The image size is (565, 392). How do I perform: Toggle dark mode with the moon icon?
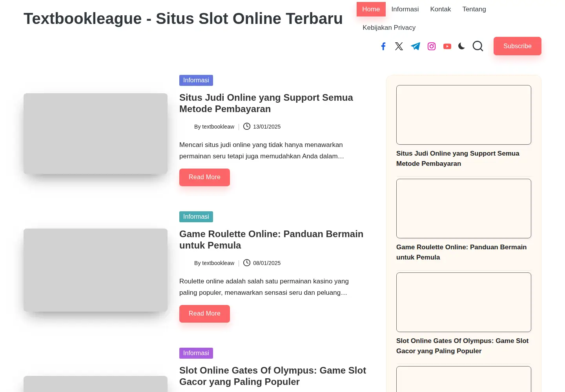click(x=462, y=46)
